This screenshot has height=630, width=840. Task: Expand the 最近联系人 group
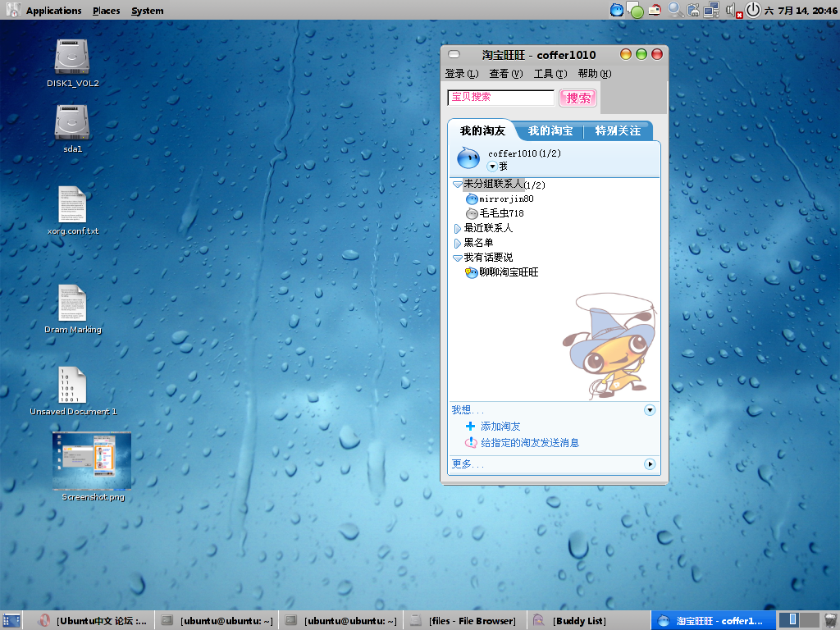click(458, 229)
